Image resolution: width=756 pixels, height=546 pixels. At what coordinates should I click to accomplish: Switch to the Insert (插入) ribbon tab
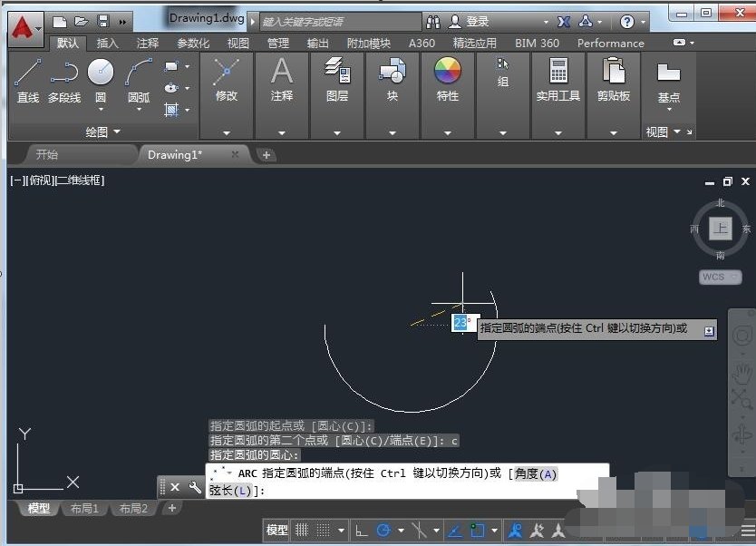pyautogui.click(x=107, y=43)
